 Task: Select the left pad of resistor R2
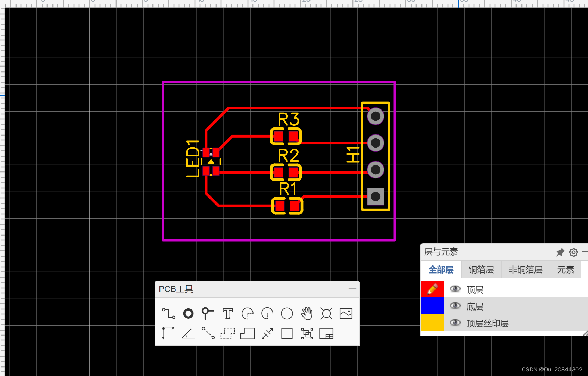click(x=279, y=172)
